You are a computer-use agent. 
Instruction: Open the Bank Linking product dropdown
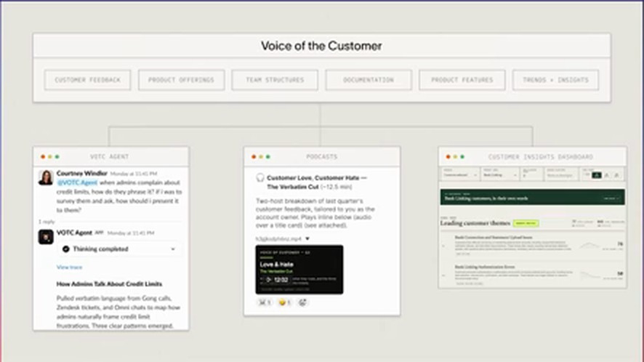click(x=500, y=175)
